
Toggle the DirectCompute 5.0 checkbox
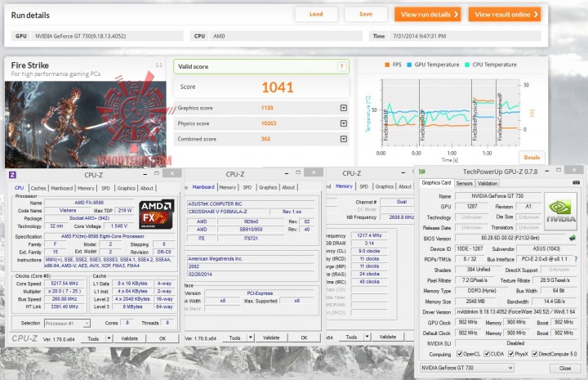(535, 354)
